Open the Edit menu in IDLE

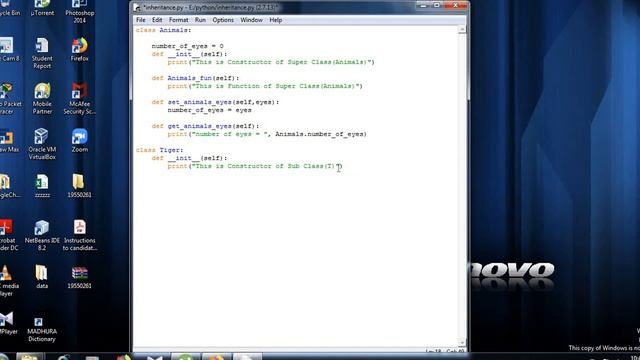click(x=157, y=20)
